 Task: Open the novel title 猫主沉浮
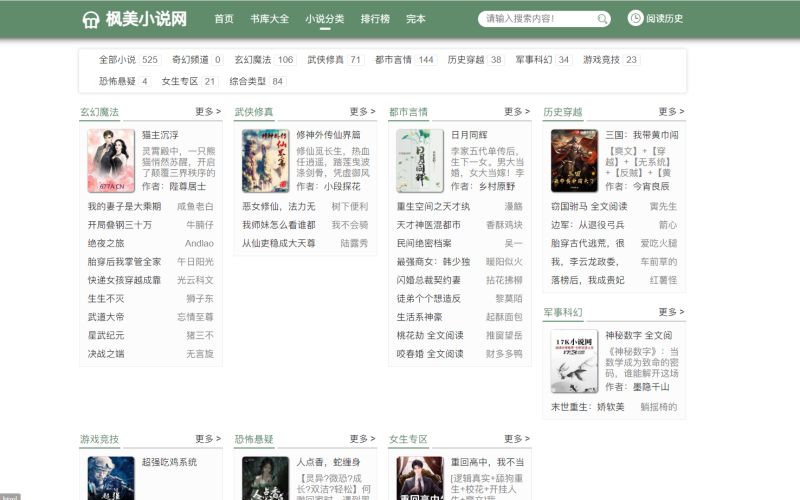click(x=160, y=135)
